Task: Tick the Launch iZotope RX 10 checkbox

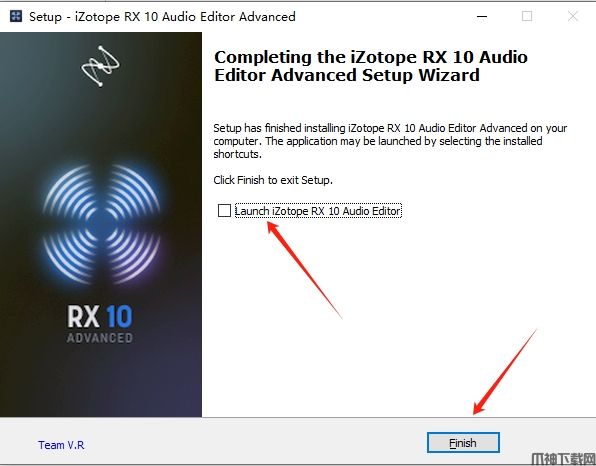Action: pyautogui.click(x=224, y=211)
